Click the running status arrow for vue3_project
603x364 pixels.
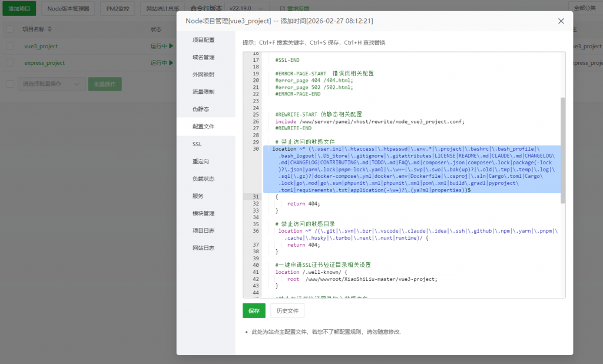coord(171,46)
